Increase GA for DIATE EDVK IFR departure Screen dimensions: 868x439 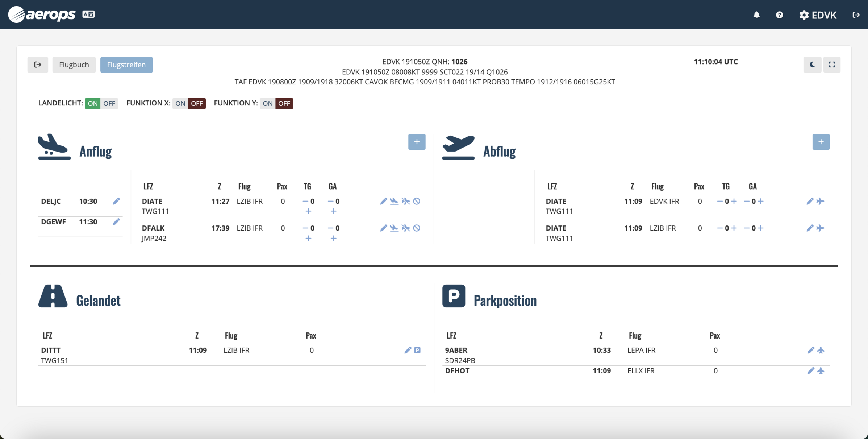[761, 201]
